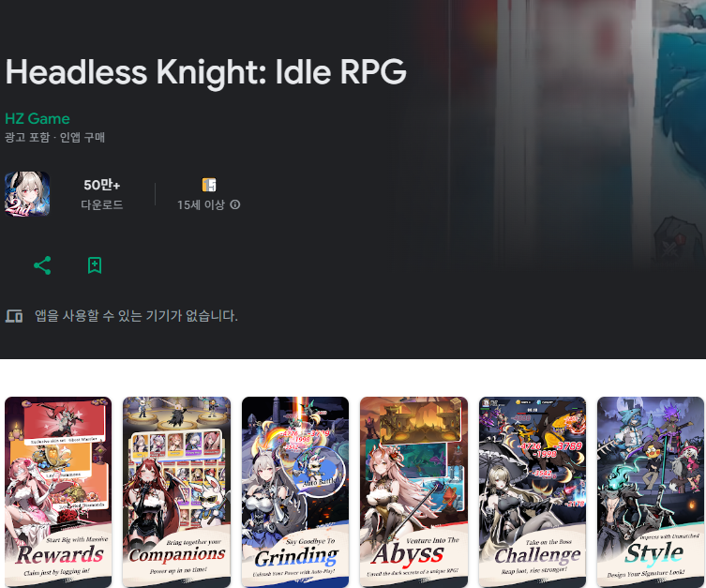Click the 다운로드 label under downloads

click(x=102, y=204)
